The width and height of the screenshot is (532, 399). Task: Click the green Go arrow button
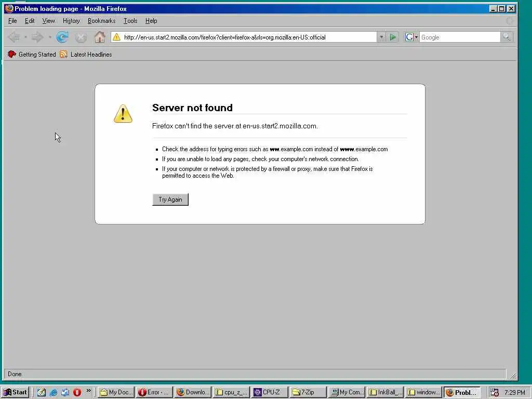pyautogui.click(x=393, y=37)
